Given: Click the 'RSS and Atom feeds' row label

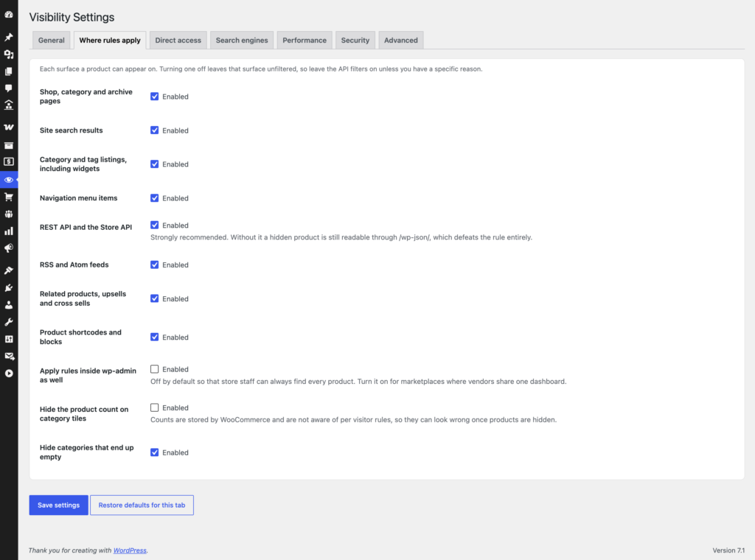Looking at the screenshot, I should 74,265.
